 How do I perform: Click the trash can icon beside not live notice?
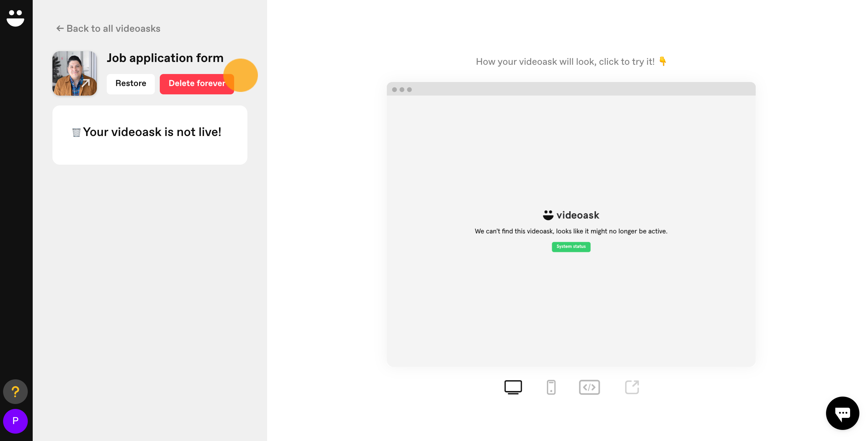(76, 133)
